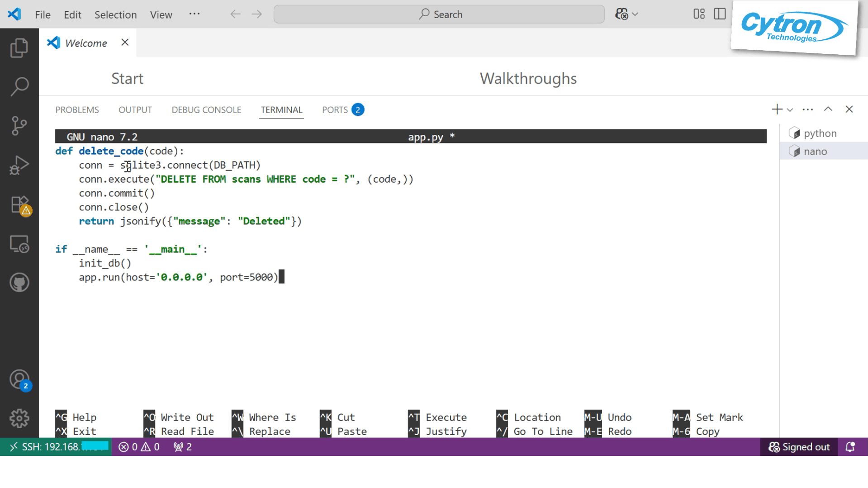Toggle the split editor layout icon

(x=719, y=14)
